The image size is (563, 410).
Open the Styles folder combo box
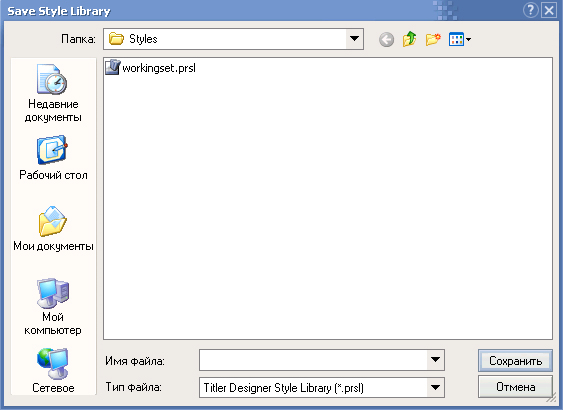pos(233,39)
